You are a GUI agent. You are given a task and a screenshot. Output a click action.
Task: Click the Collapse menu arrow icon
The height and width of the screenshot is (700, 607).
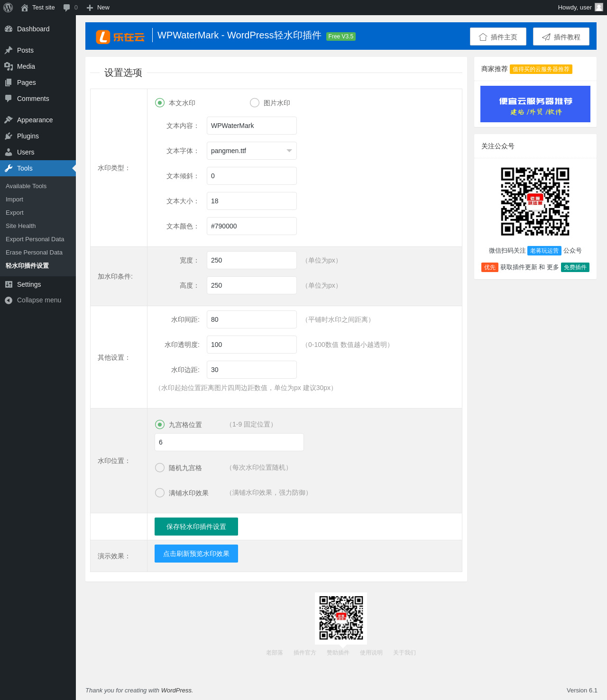(x=9, y=300)
